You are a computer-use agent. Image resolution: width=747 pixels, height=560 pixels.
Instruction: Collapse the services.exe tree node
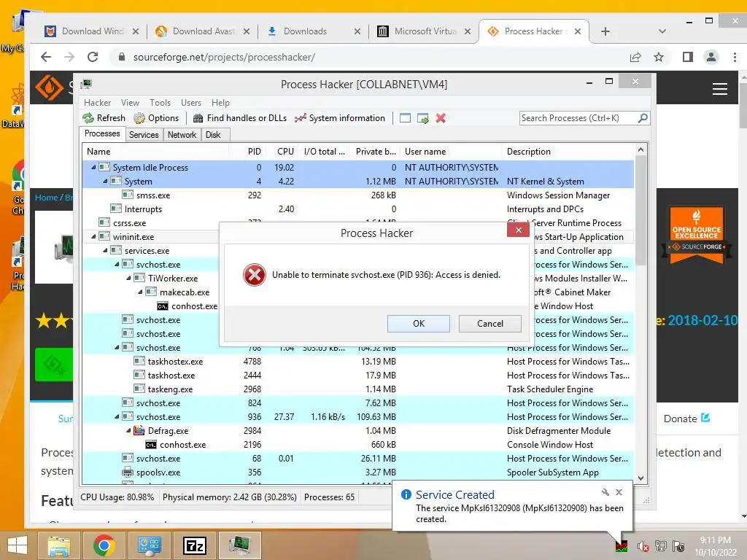(x=105, y=251)
